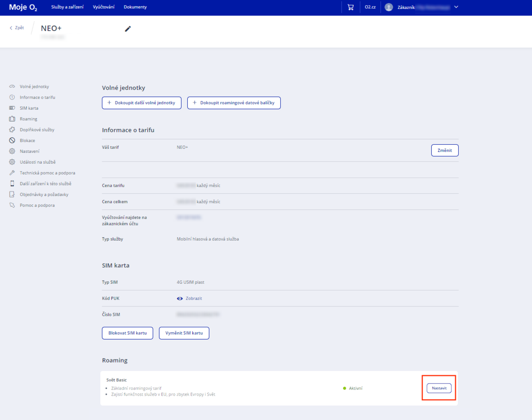
Task: Click the Doplňkové služby puzzle icon
Action: click(12, 130)
